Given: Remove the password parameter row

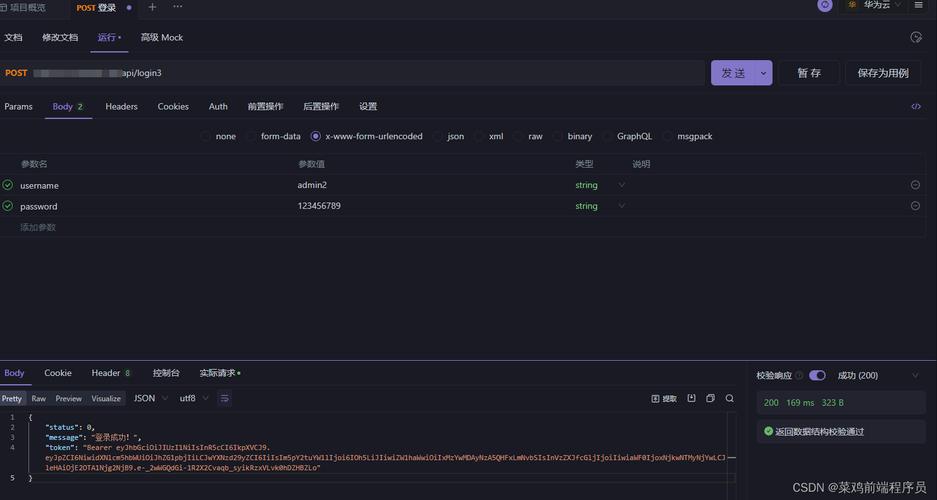Looking at the screenshot, I should [915, 206].
